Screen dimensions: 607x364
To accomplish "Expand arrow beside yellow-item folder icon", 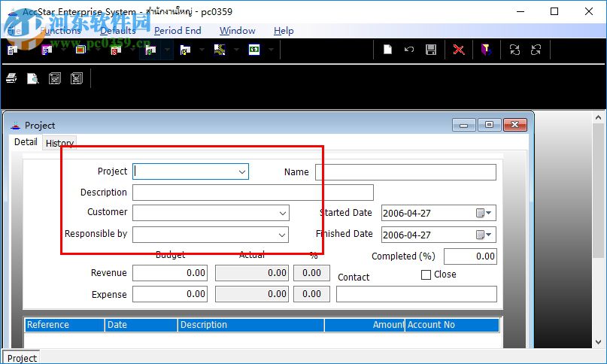I will click(202, 50).
